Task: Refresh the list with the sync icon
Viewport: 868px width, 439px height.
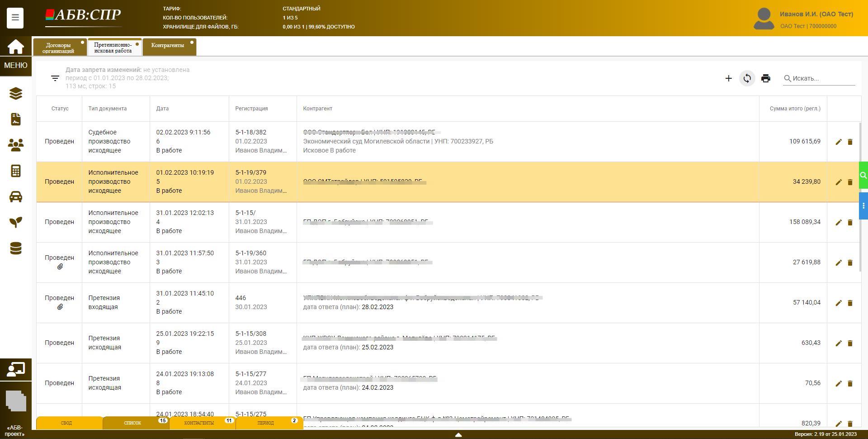Action: click(747, 78)
